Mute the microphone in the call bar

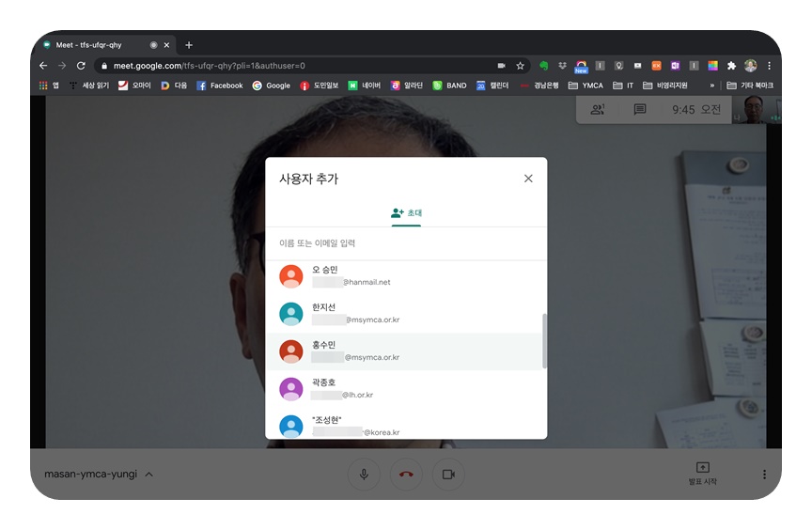(364, 475)
